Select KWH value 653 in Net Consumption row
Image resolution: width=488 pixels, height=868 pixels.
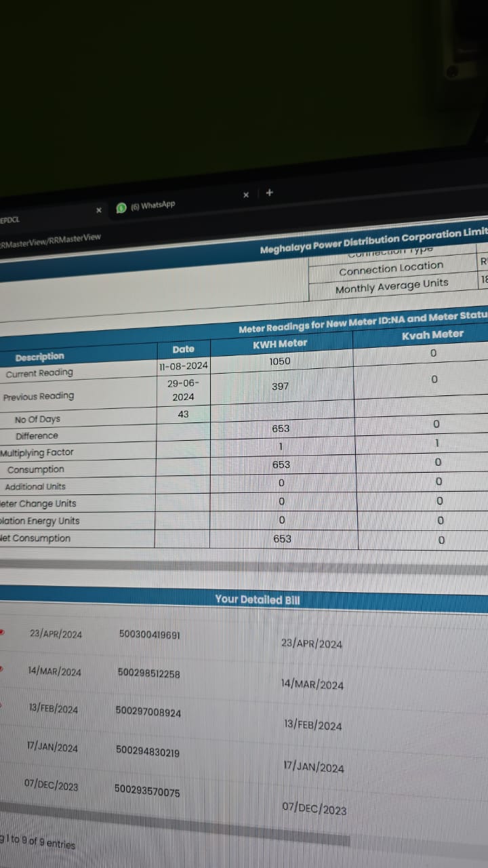(x=282, y=538)
